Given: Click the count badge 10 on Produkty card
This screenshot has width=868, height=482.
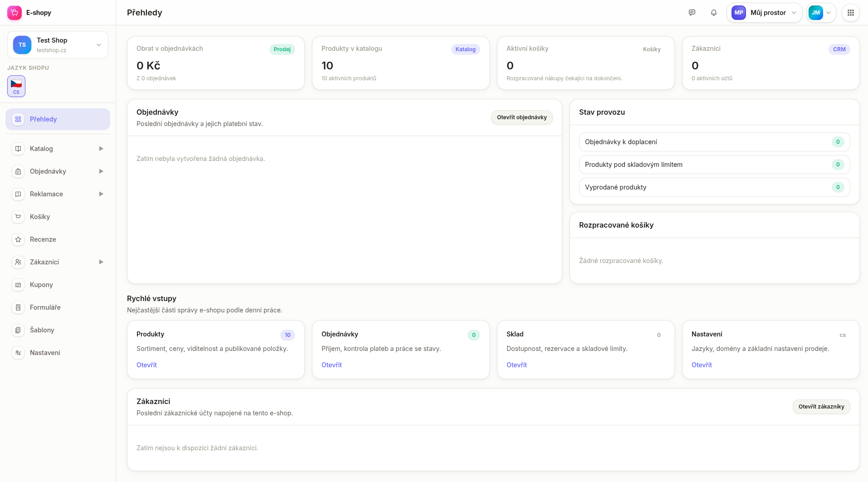Looking at the screenshot, I should (x=288, y=335).
